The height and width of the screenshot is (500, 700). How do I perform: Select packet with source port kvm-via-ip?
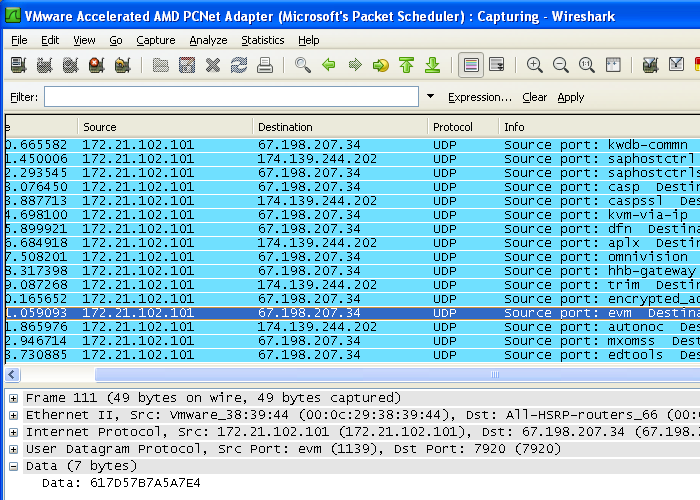[352, 215]
